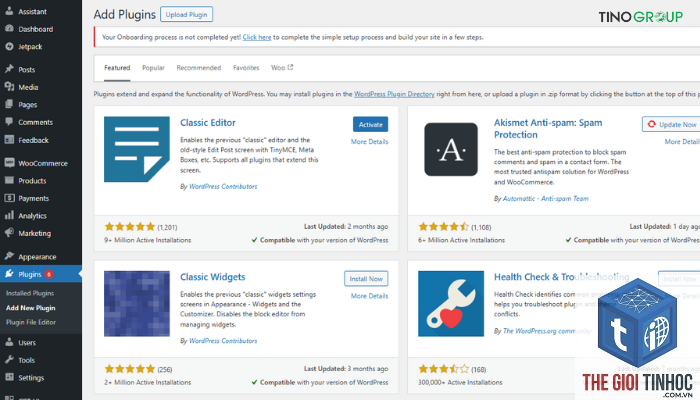
Task: Click the Classic Widgets star rating
Action: pyautogui.click(x=129, y=369)
